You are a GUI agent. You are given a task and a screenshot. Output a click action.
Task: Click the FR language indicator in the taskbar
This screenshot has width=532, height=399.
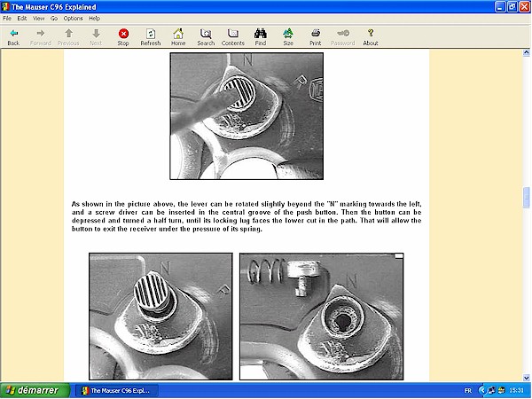[x=468, y=390]
